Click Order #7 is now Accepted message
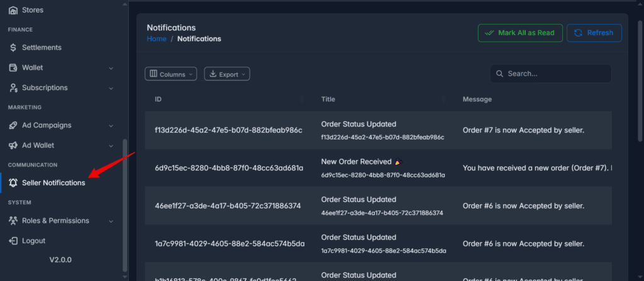The image size is (644, 281). tap(523, 130)
